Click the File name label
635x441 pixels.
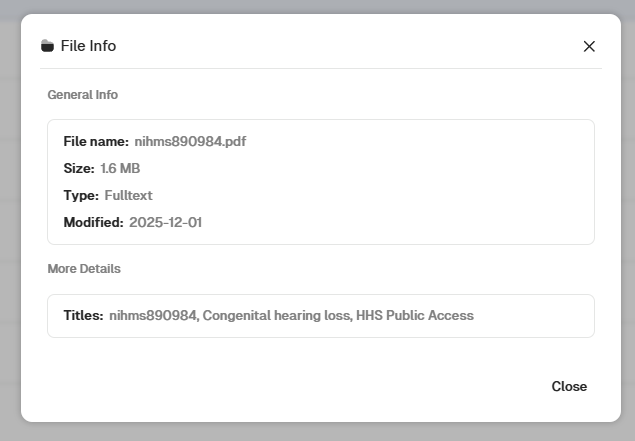(x=96, y=142)
